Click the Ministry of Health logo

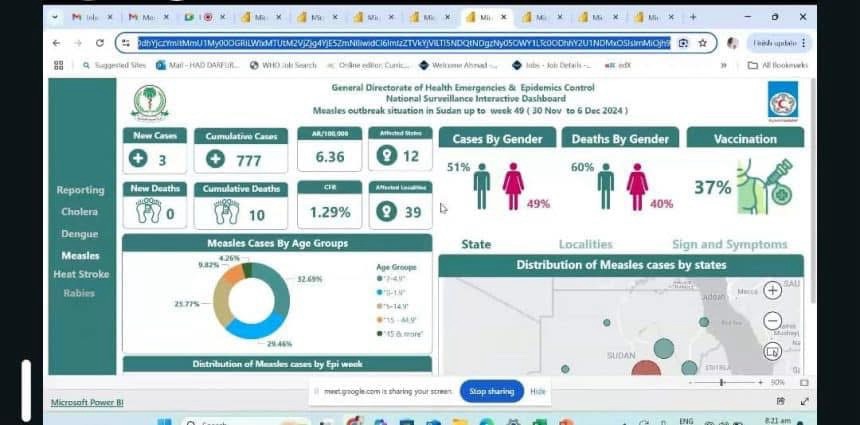pyautogui.click(x=150, y=102)
